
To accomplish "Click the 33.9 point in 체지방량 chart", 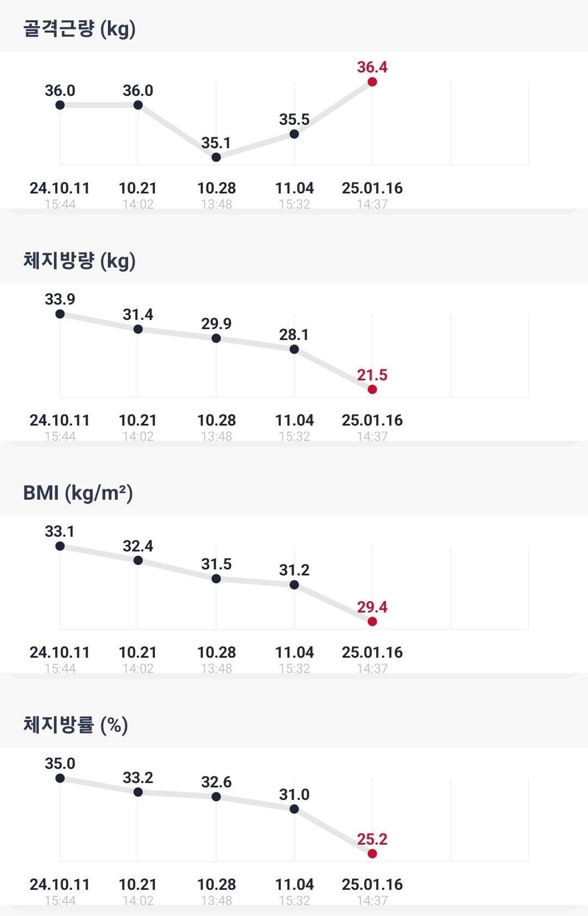I will pyautogui.click(x=60, y=314).
